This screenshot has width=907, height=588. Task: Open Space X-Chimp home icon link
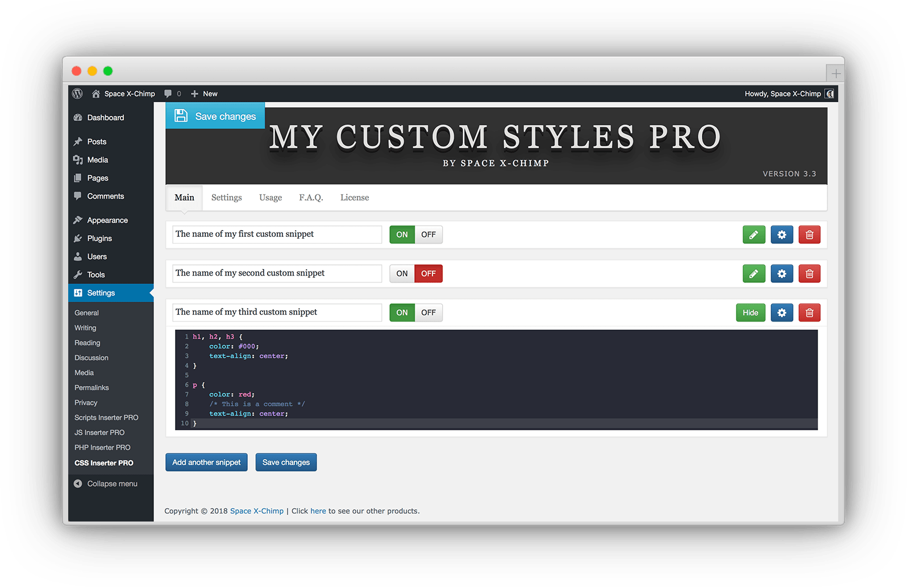96,94
